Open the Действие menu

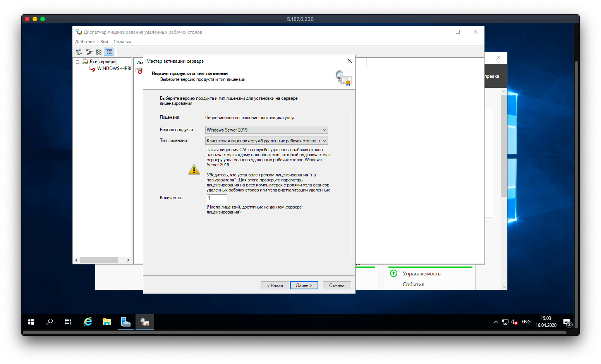[x=85, y=42]
